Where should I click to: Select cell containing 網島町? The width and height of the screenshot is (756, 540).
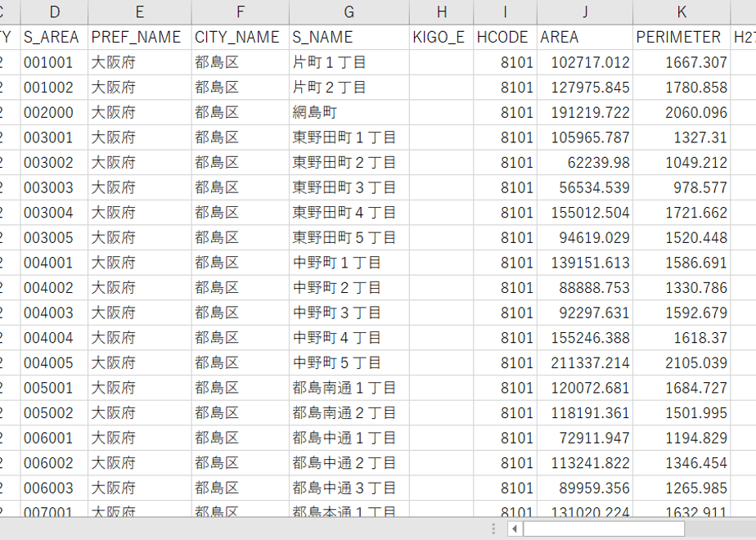coord(349,112)
